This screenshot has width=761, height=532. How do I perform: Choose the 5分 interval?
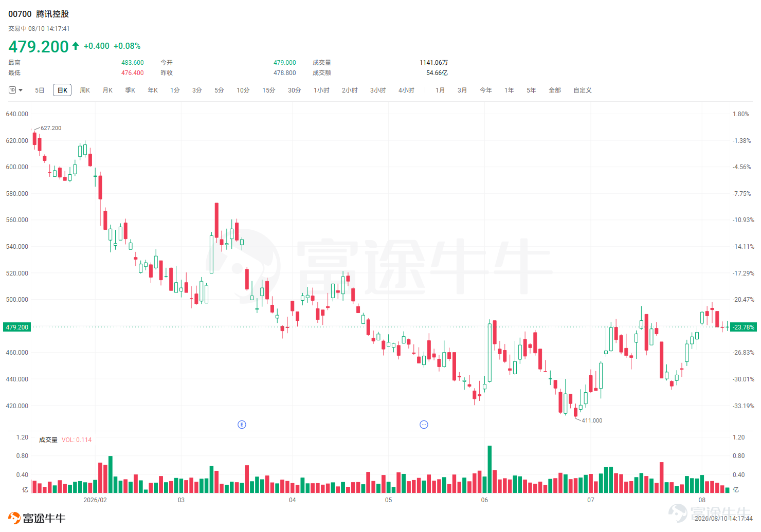219,90
